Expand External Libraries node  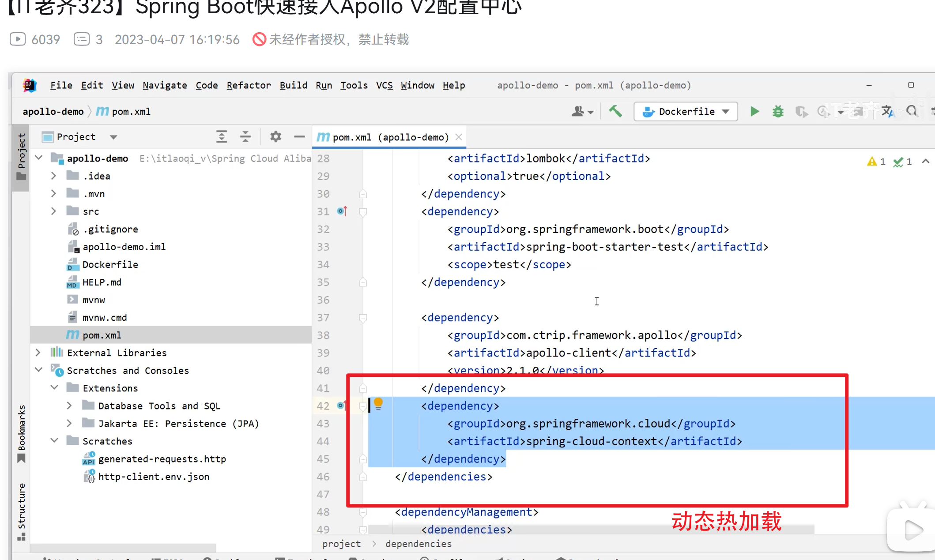coord(38,352)
